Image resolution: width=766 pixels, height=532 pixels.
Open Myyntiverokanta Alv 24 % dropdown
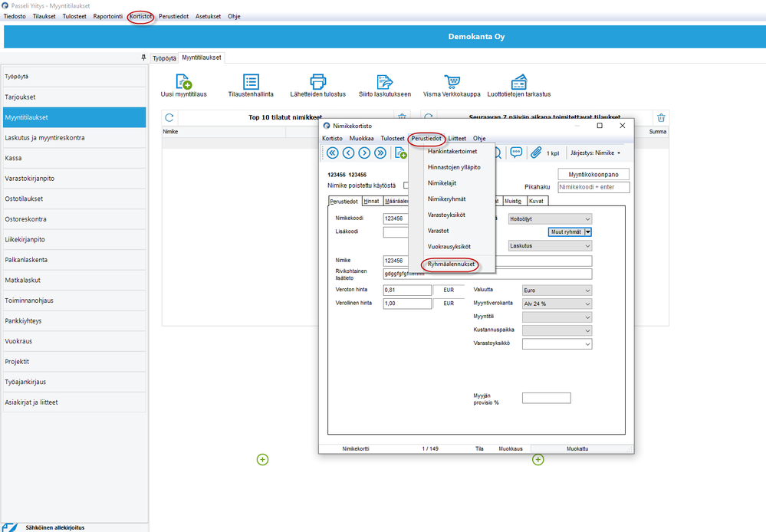click(557, 304)
